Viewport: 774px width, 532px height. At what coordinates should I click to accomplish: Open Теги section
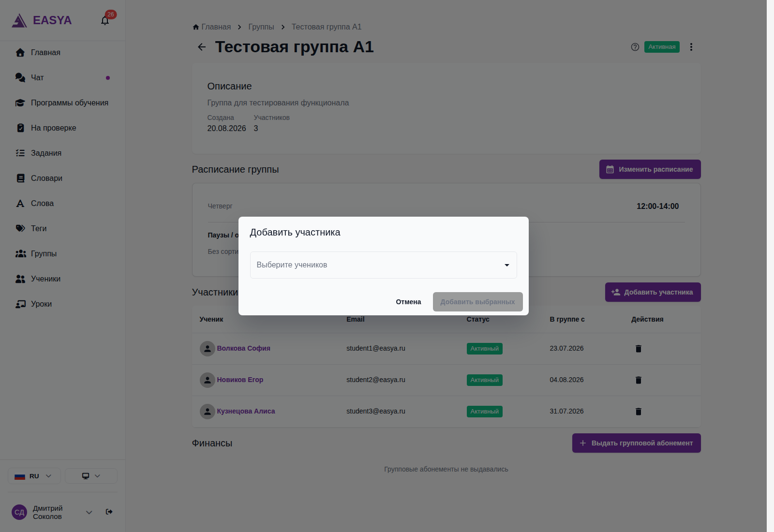[x=62, y=229]
